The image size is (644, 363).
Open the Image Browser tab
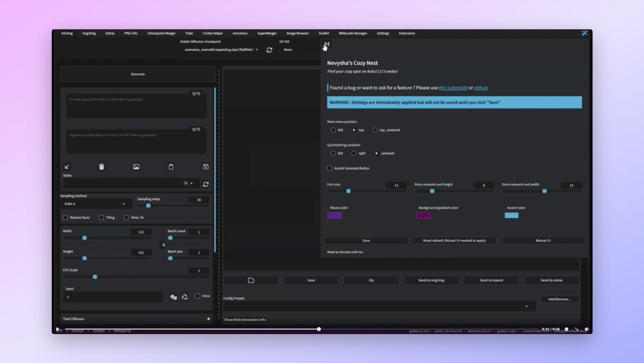(x=298, y=33)
